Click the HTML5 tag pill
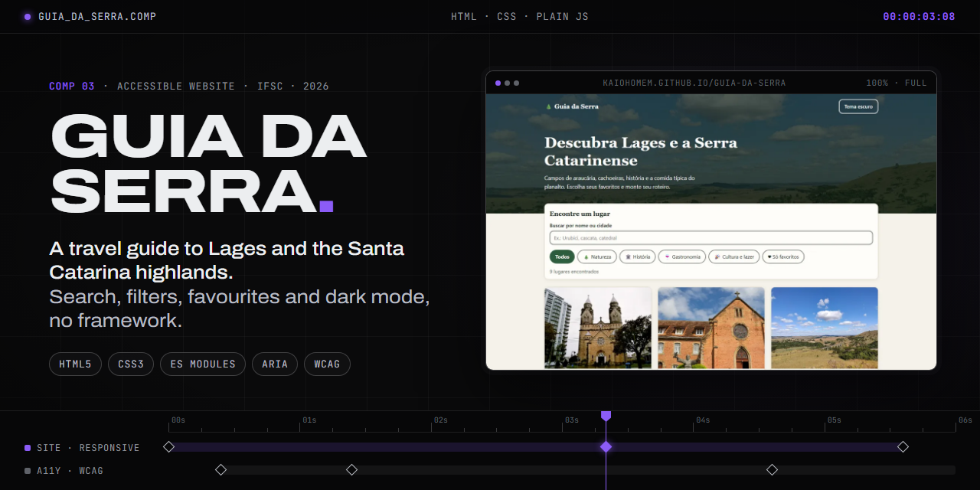The width and height of the screenshot is (980, 490). pyautogui.click(x=75, y=364)
